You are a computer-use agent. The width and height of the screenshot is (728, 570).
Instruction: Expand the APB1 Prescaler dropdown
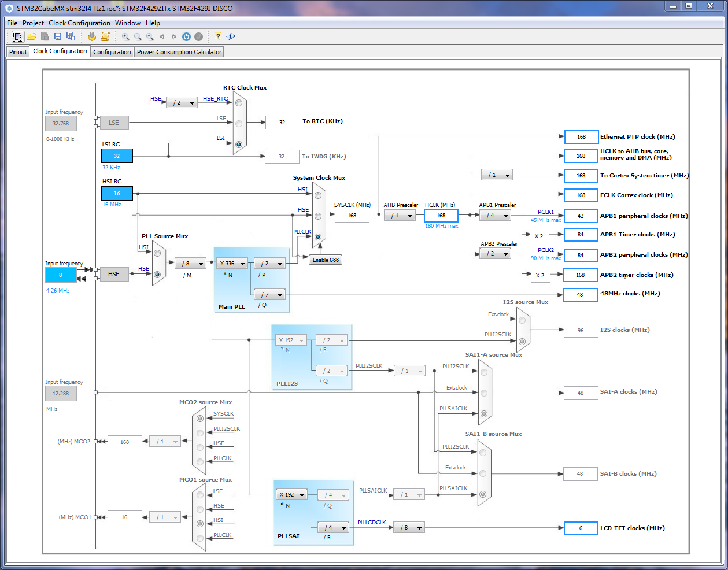click(x=495, y=216)
